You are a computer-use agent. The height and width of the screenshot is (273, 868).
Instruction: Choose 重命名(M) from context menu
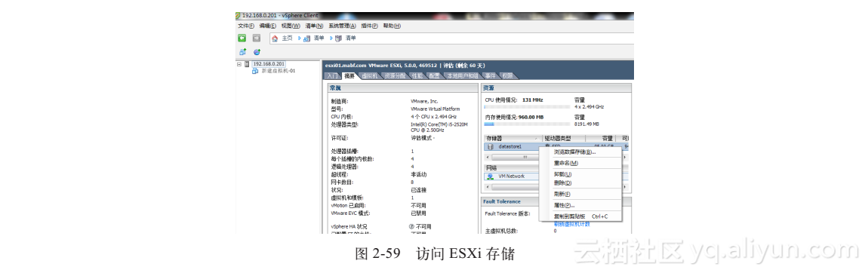point(580,163)
